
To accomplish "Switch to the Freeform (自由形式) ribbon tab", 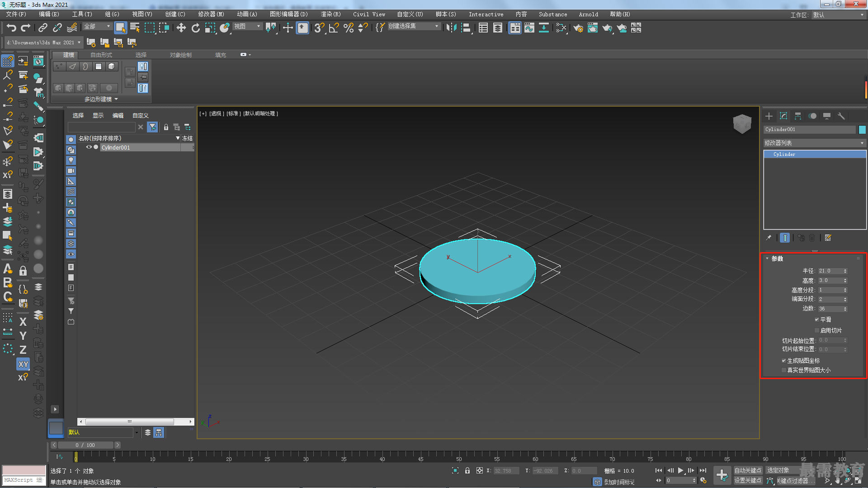I will (x=101, y=55).
